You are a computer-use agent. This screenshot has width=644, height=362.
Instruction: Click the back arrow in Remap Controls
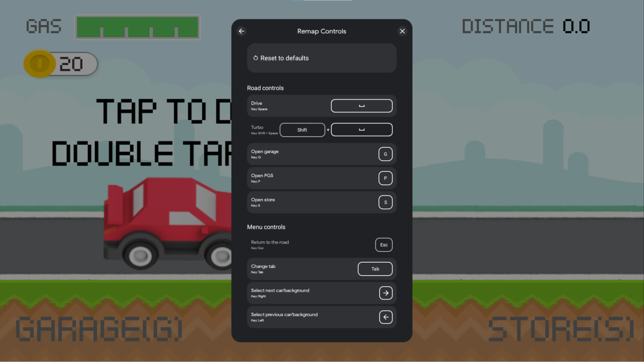pyautogui.click(x=242, y=31)
